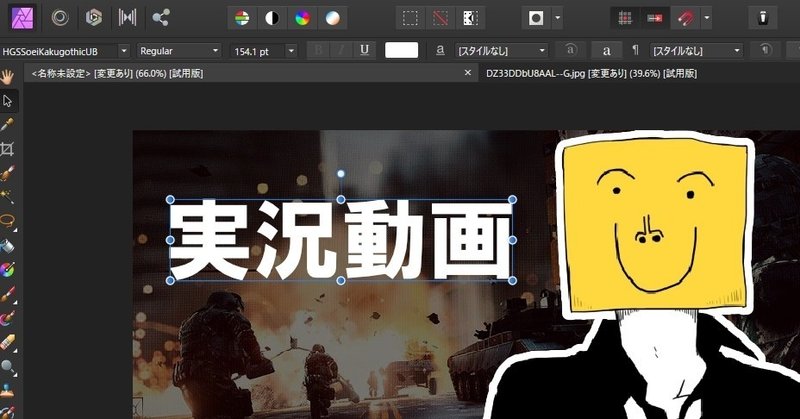Open the Export persona
The image size is (800, 419).
[x=161, y=18]
